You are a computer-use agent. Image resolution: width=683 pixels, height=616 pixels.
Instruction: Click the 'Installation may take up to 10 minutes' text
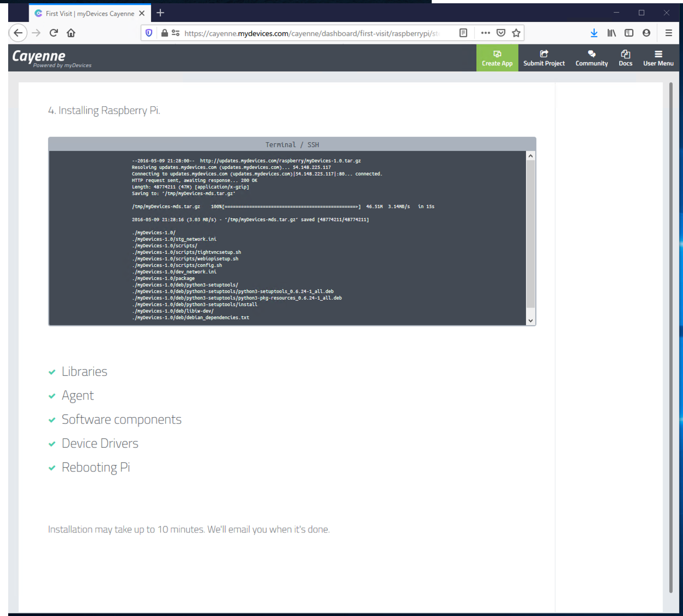coord(189,529)
